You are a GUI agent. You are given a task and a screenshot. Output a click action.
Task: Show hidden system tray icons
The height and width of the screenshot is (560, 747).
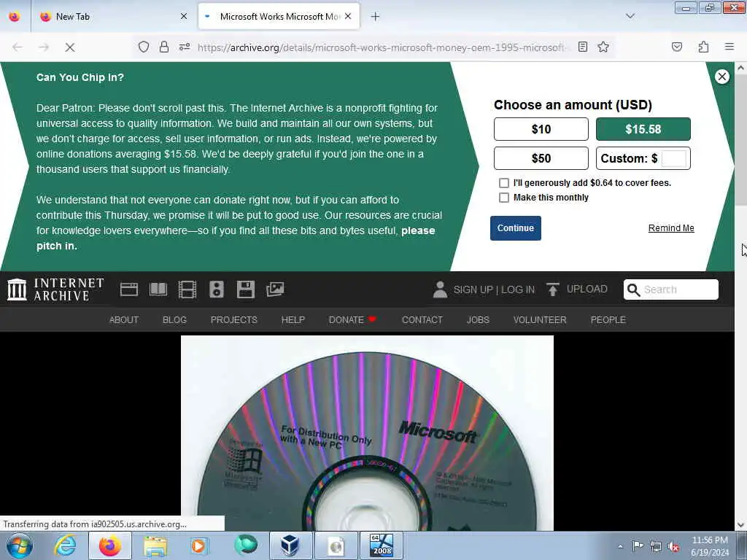pos(620,547)
